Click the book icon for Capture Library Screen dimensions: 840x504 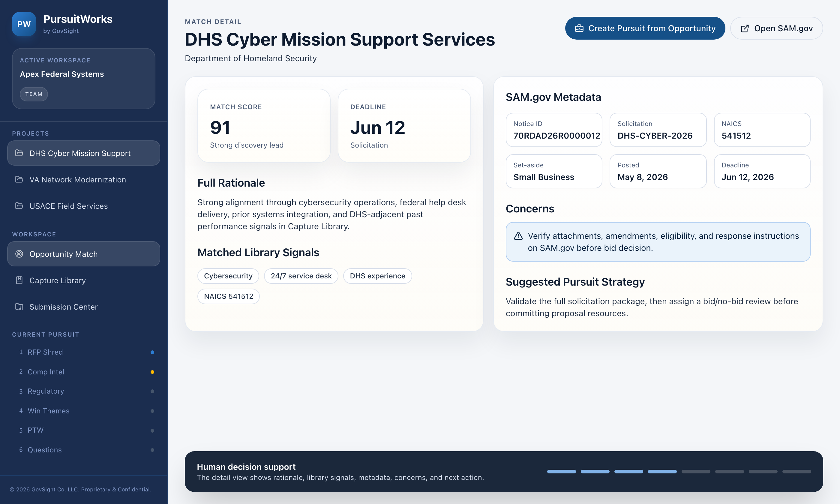coord(19,280)
